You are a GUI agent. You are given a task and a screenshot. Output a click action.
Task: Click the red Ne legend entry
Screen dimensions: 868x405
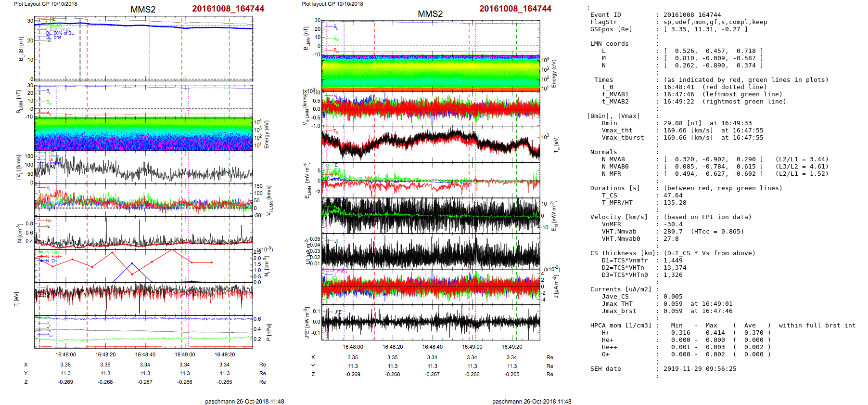coord(48,221)
